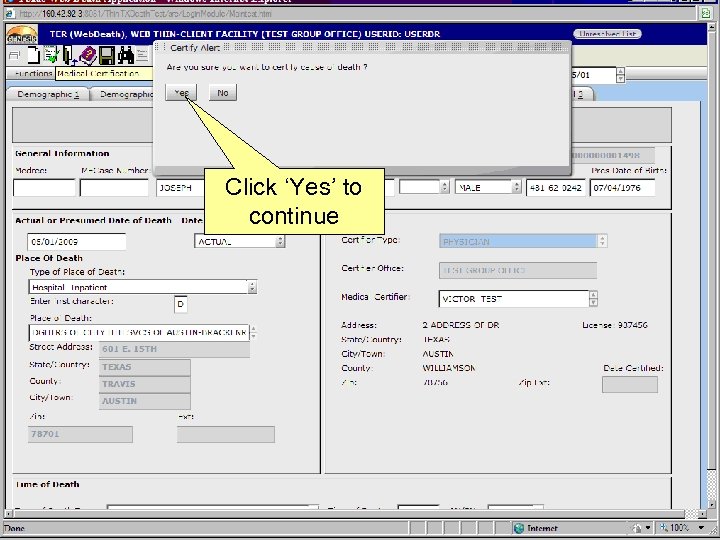Click No in Certify Alert dialog

tap(223, 93)
